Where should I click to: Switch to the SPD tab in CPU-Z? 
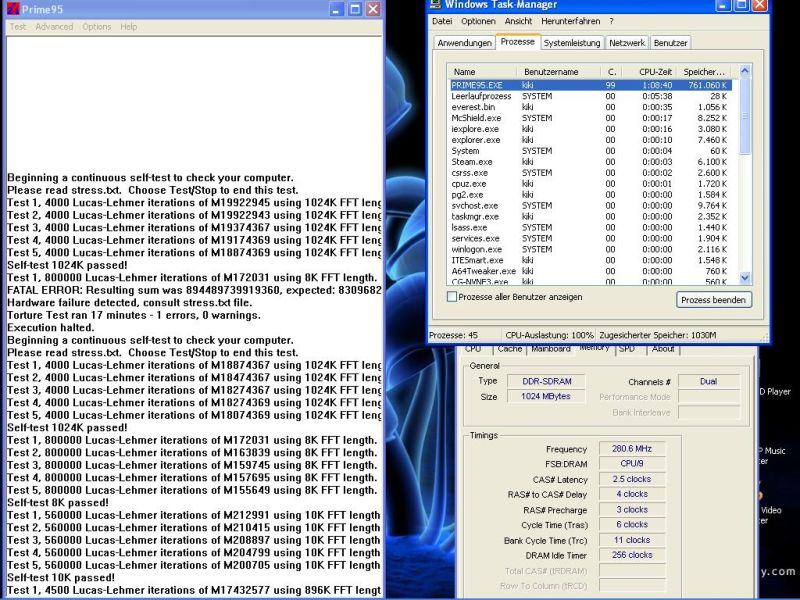[627, 349]
